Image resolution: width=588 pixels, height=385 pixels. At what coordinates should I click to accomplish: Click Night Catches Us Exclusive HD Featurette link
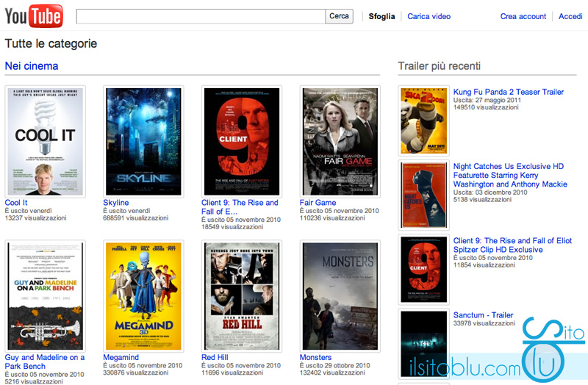click(x=510, y=176)
